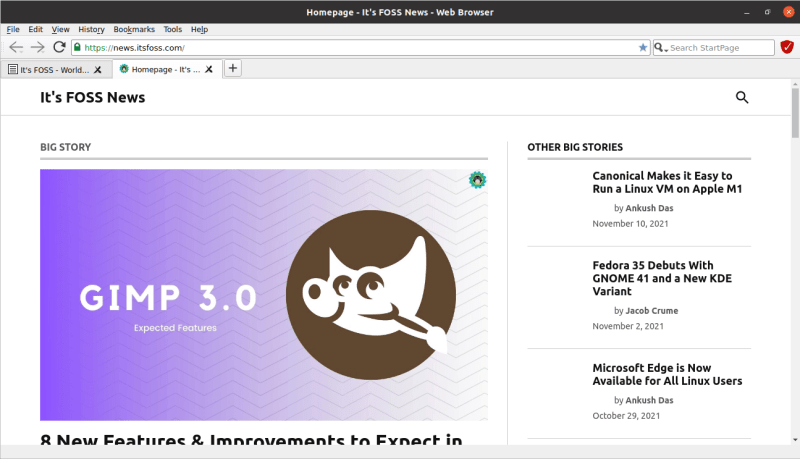
Task: Open a new tab with plus button
Action: click(233, 69)
